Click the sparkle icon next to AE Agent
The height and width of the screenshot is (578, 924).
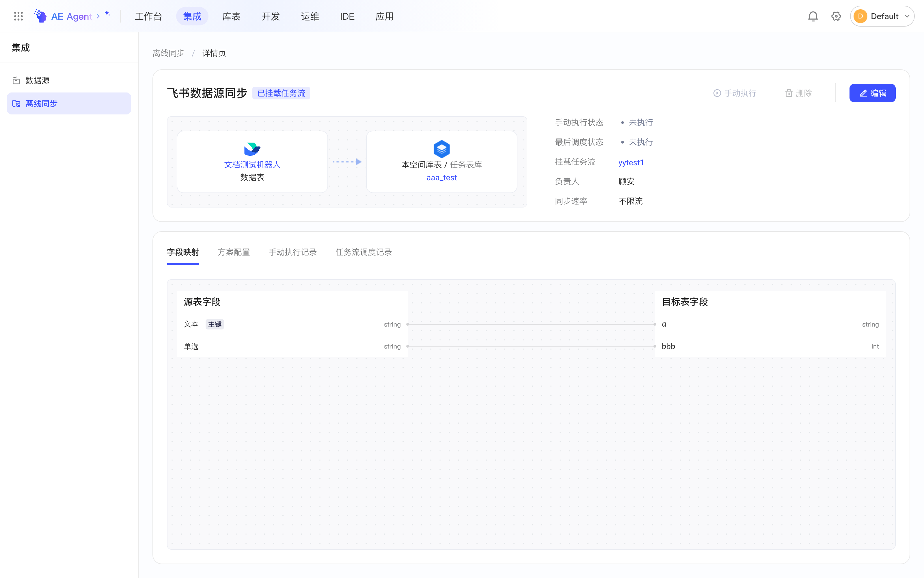pyautogui.click(x=108, y=14)
